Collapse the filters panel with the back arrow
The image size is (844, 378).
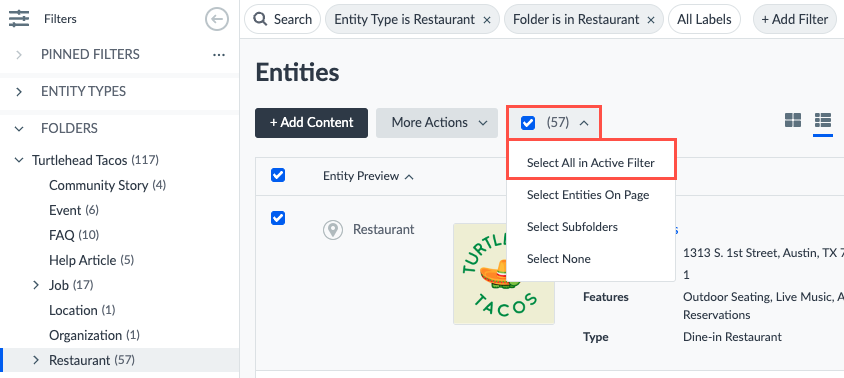point(217,19)
